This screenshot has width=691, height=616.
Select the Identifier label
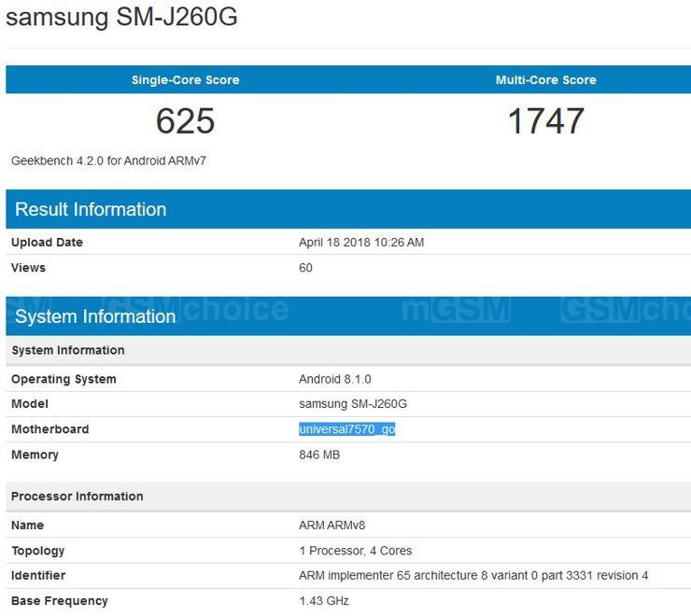38,576
